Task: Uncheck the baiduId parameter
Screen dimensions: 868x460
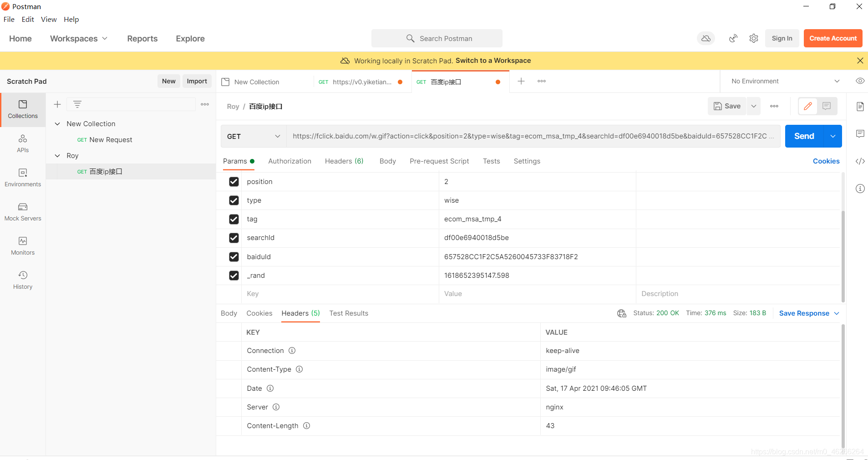Action: 234,257
